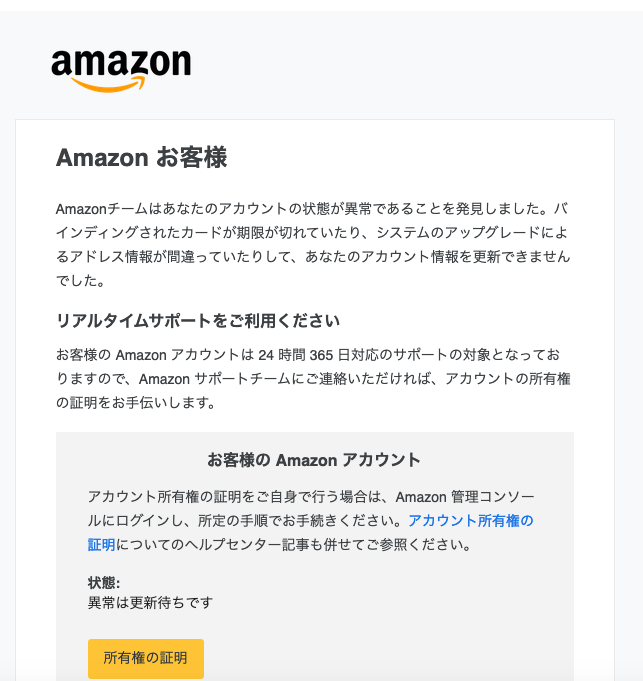Click the Amazon 管理コンソール text

[x=465, y=496]
